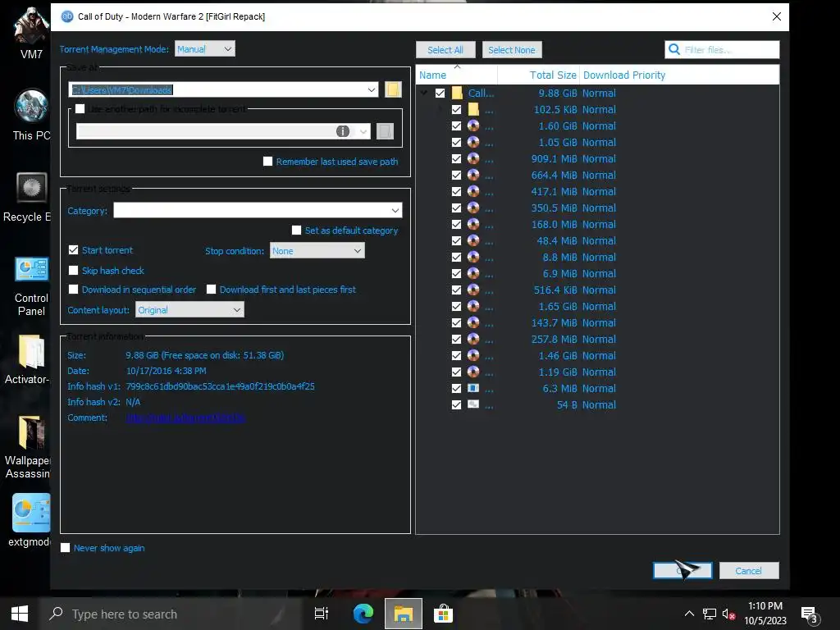
Task: Click the Info hash v1 value text
Action: (x=220, y=386)
